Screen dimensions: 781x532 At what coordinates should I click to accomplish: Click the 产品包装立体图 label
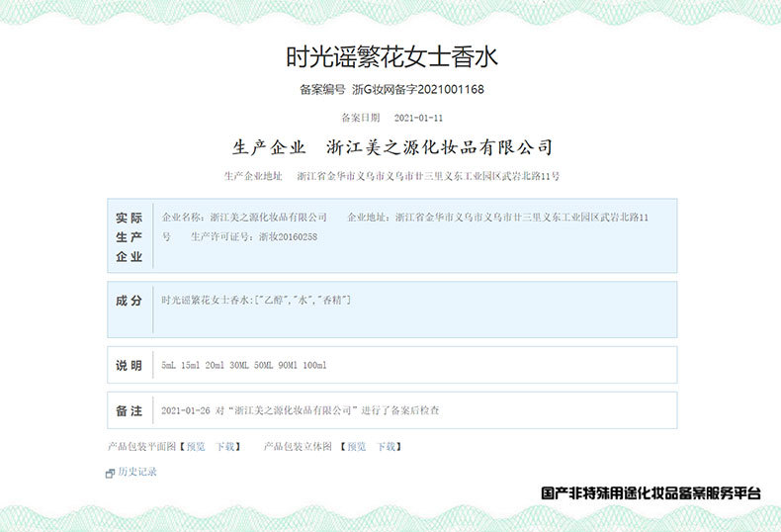point(298,447)
